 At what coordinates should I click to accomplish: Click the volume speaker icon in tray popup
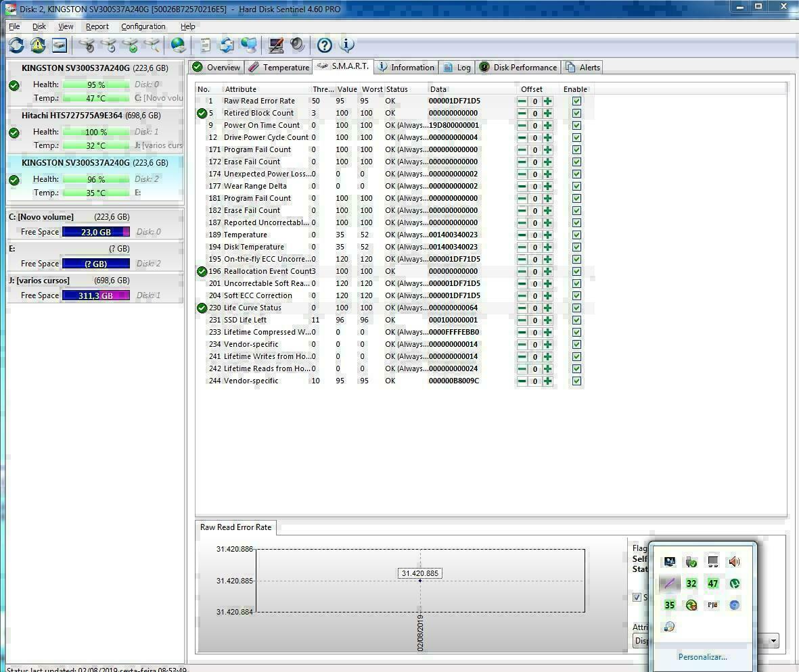pos(734,562)
